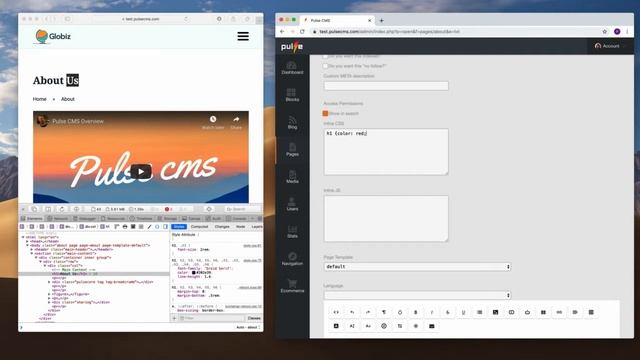
Task: Select the Computed sidebar tab
Action: pos(199,227)
